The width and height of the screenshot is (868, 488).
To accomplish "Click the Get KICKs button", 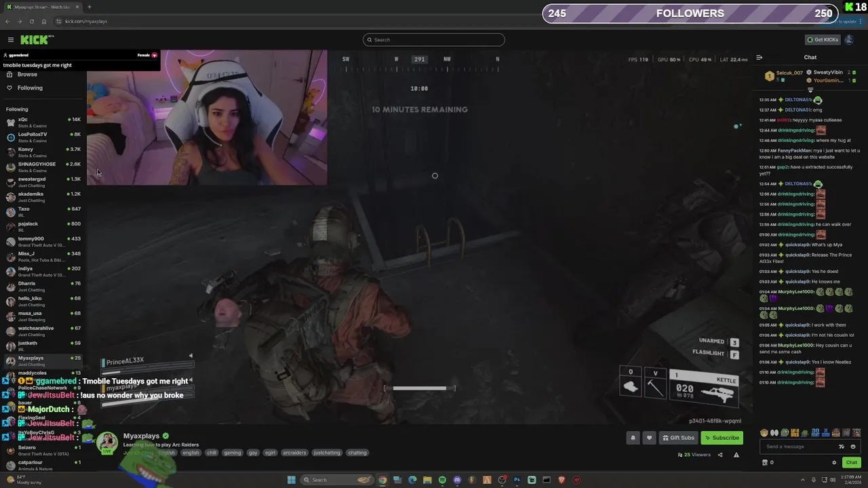I will (823, 39).
